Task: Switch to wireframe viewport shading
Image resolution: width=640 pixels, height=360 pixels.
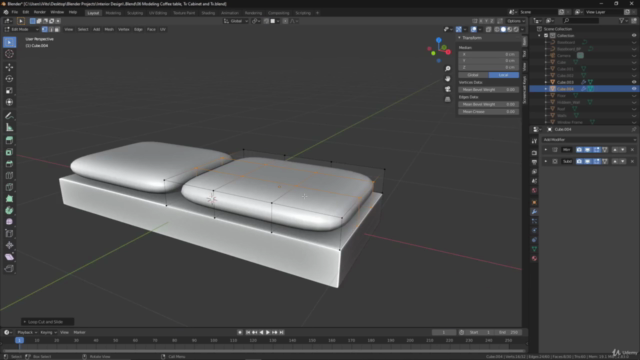Action: pos(497,29)
